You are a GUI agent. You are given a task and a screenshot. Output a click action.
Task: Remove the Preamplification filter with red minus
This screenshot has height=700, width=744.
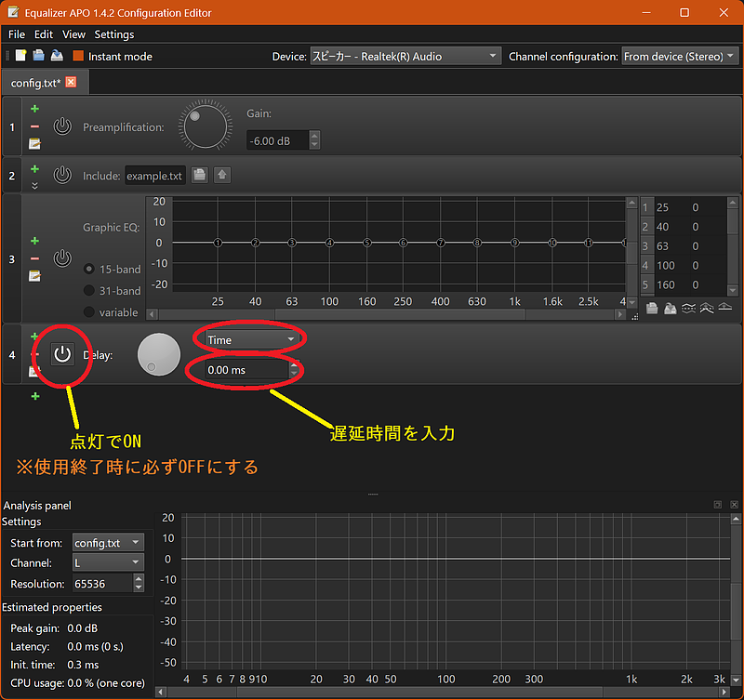34,126
